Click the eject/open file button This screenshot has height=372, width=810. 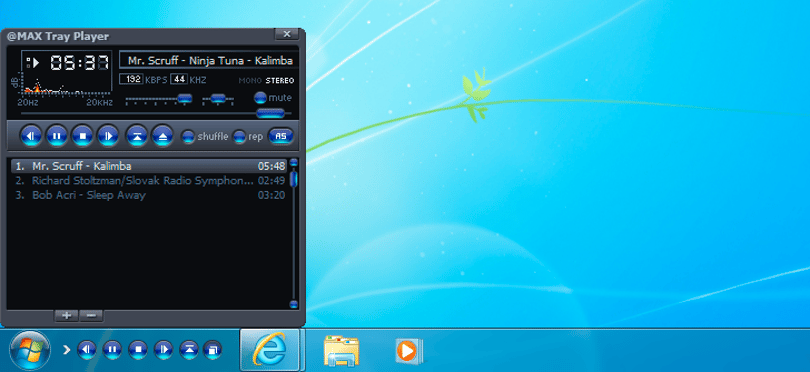[162, 136]
